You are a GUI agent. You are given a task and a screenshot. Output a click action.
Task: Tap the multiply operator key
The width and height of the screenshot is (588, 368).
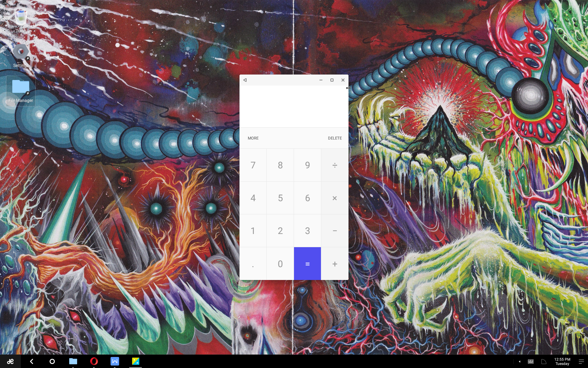tap(335, 198)
